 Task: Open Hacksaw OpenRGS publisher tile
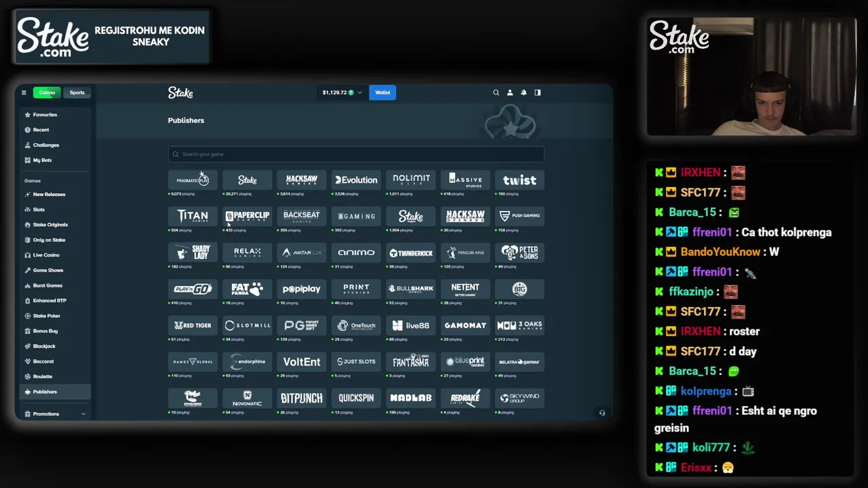465,216
